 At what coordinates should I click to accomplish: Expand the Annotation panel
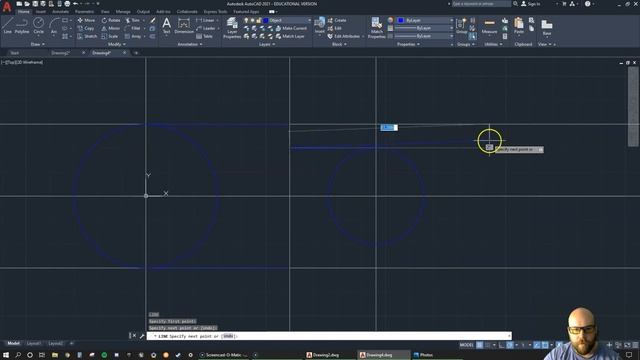tap(190, 44)
